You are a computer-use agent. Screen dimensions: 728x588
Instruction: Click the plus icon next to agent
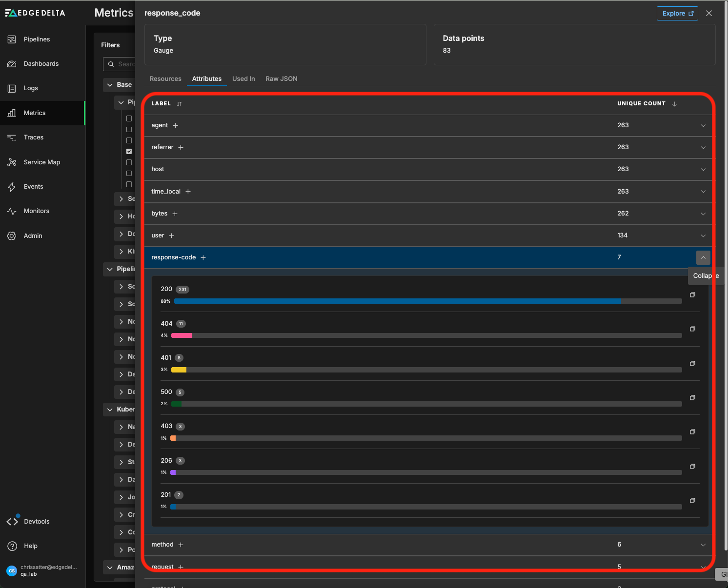click(176, 126)
